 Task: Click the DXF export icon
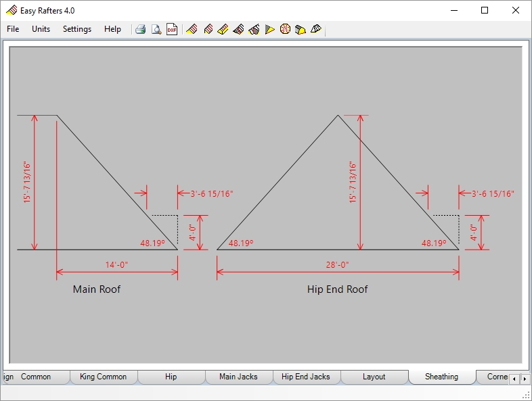(x=172, y=29)
